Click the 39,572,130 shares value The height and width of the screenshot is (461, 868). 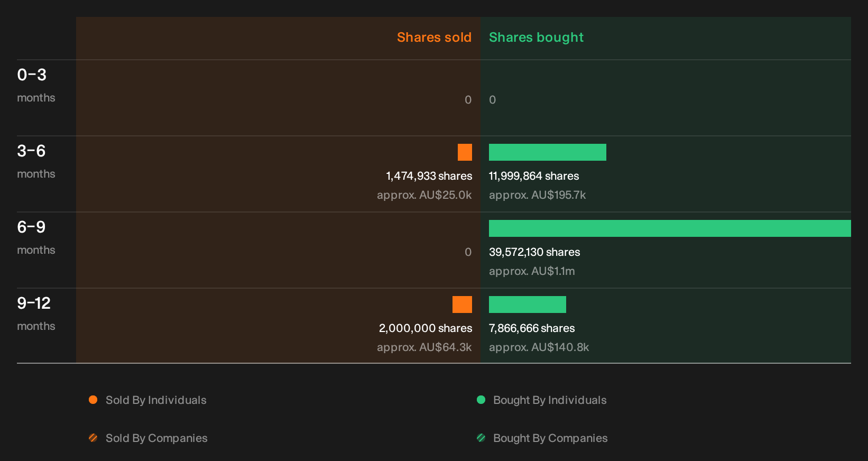(x=534, y=252)
